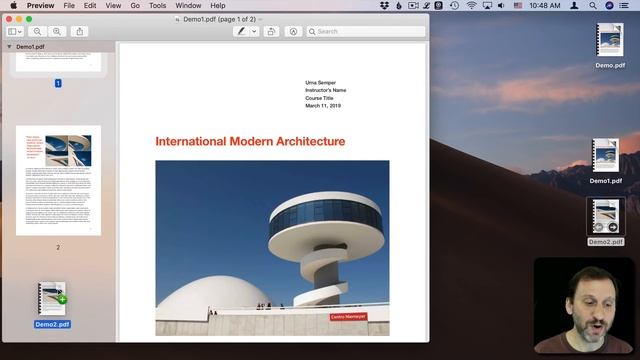Show the Markup toolbar
The image size is (640, 360).
pyautogui.click(x=293, y=31)
